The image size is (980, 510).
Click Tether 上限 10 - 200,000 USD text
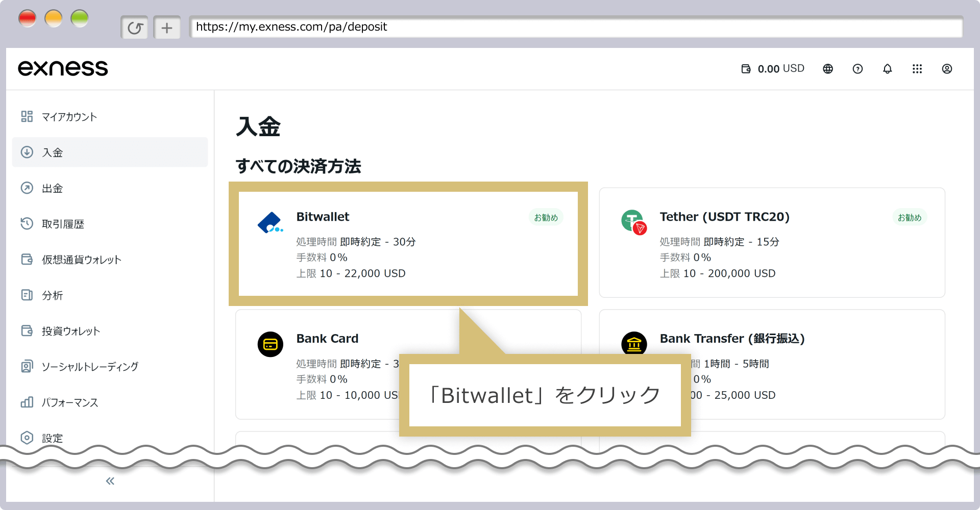(717, 273)
